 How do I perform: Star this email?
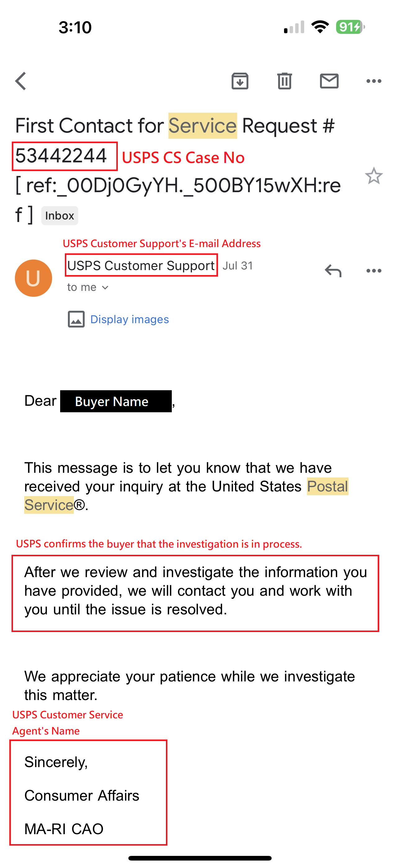pyautogui.click(x=374, y=175)
